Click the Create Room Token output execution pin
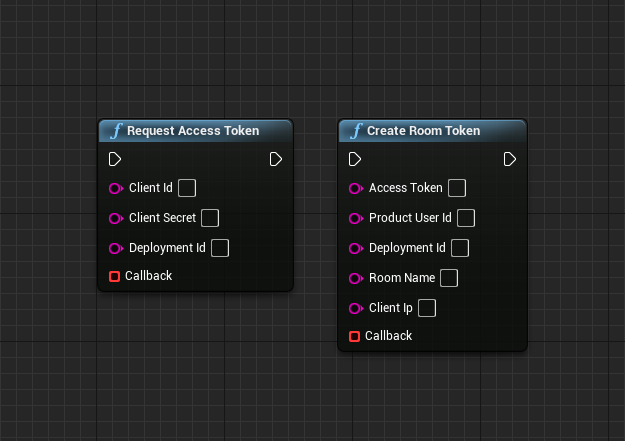Viewport: 625px width, 441px height. 510,159
